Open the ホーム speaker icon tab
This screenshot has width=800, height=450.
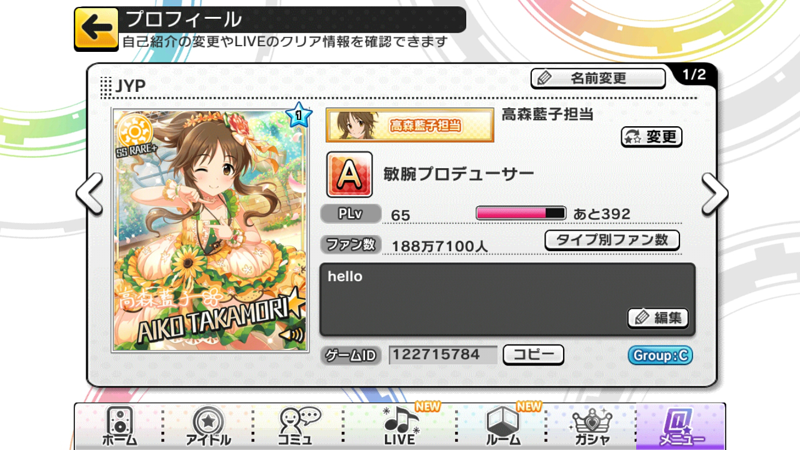pyautogui.click(x=120, y=427)
